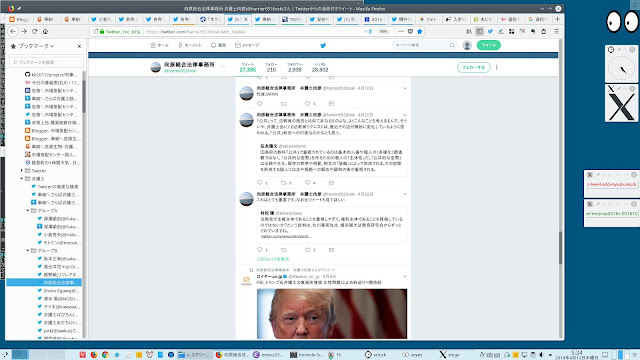Open Firefox icon in the taskbar
The image size is (640, 360).
pos(94,355)
